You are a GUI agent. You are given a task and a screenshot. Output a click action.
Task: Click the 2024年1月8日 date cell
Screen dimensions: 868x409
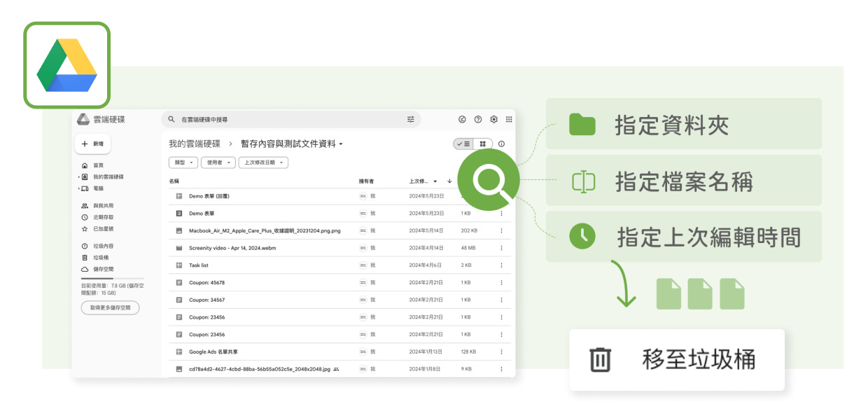click(425, 369)
